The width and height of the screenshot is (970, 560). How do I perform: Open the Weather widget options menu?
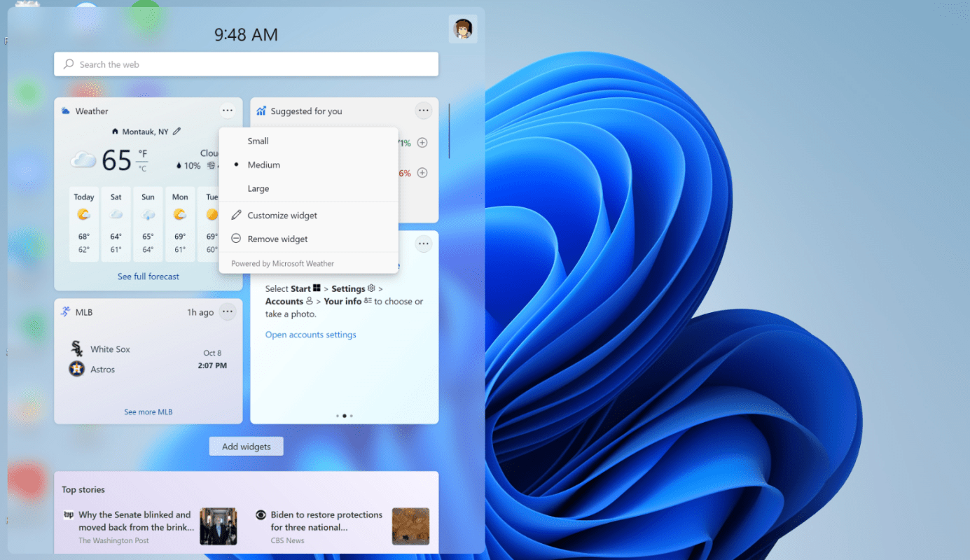[x=227, y=111]
